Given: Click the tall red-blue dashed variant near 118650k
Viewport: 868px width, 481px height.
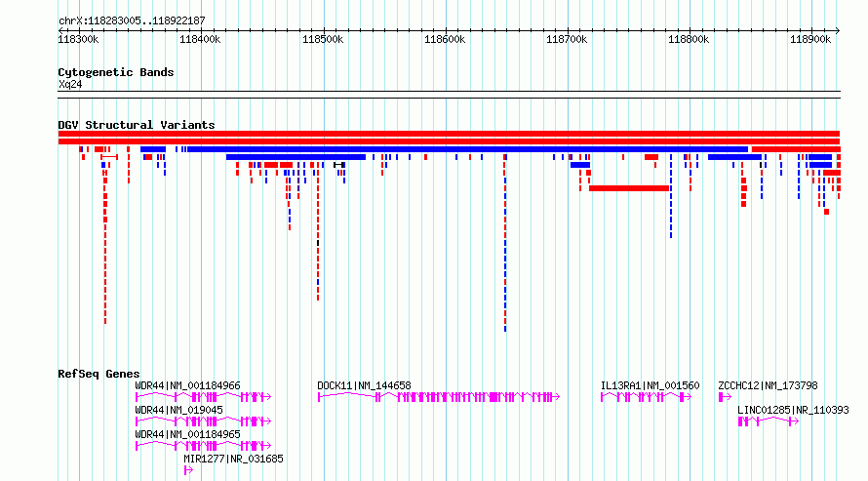Looking at the screenshot, I should [x=505, y=244].
